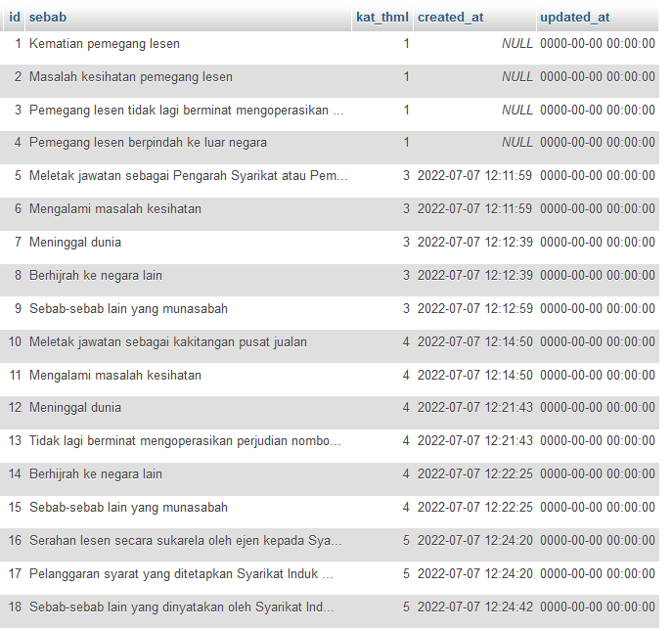672x631 pixels.
Task: Click the NULL created_at value in row 1
Action: click(517, 44)
